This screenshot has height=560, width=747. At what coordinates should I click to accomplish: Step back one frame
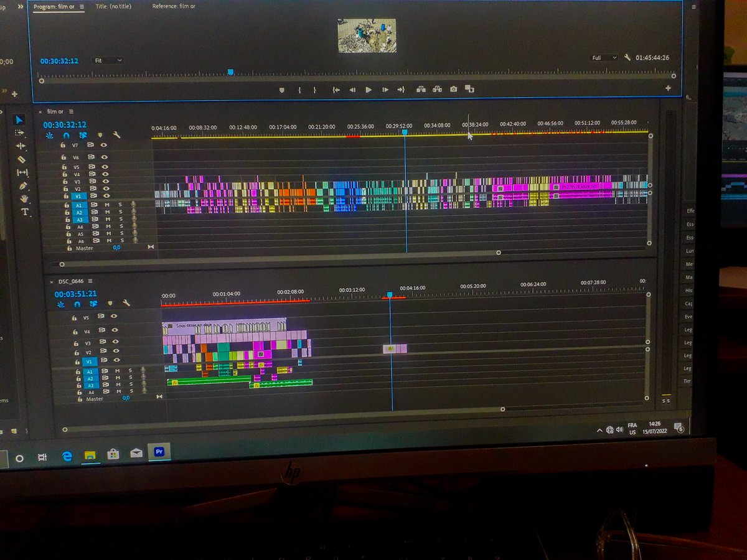352,90
